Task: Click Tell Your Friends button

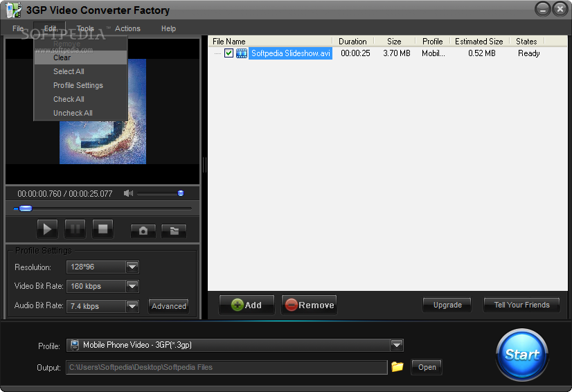Action: click(521, 305)
